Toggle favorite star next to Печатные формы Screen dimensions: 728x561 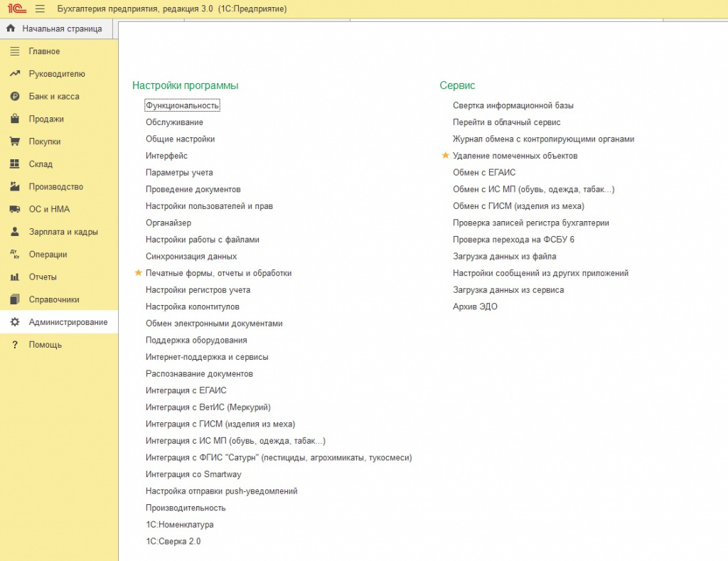138,272
